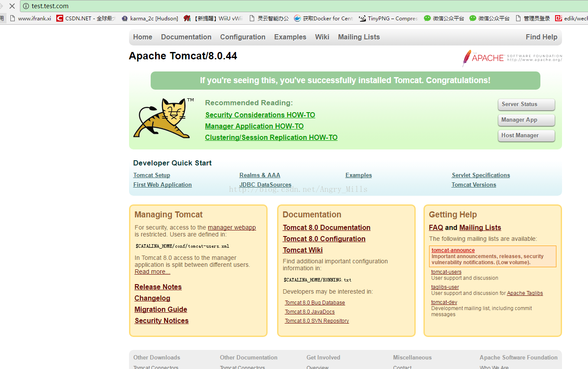Image resolution: width=588 pixels, height=369 pixels.
Task: Open the TinyPNG bookmark
Action: click(x=388, y=18)
